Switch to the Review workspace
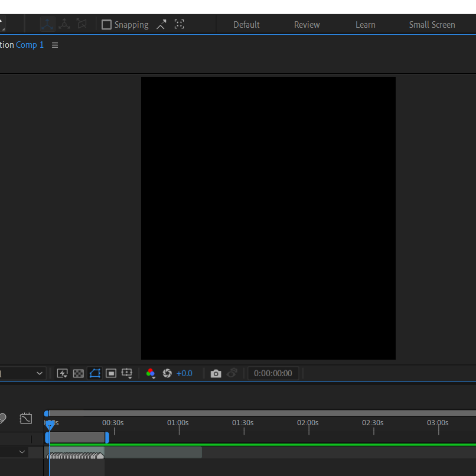This screenshot has width=476, height=476. 307,25
